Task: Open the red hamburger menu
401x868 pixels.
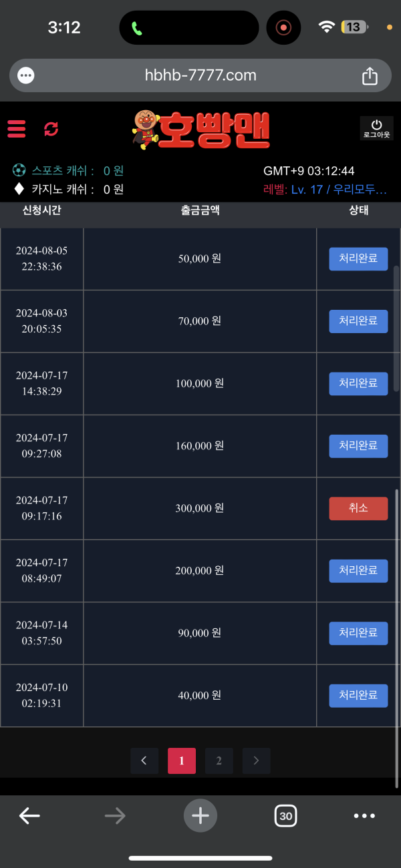Action: (x=16, y=129)
